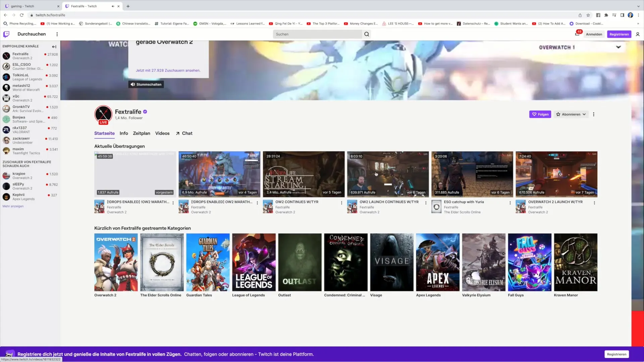Click the Twitch search input field
This screenshot has height=362, width=644.
318,34
